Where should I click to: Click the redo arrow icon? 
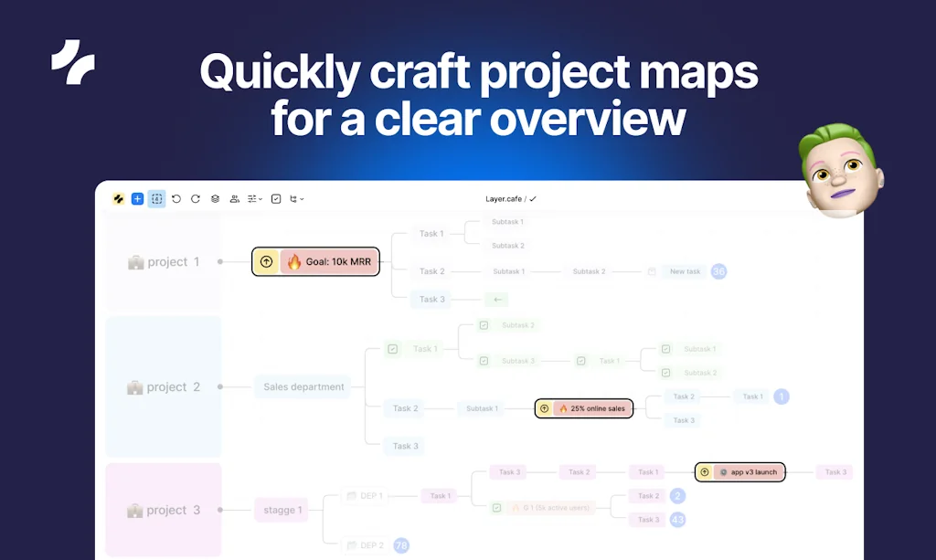(x=196, y=198)
